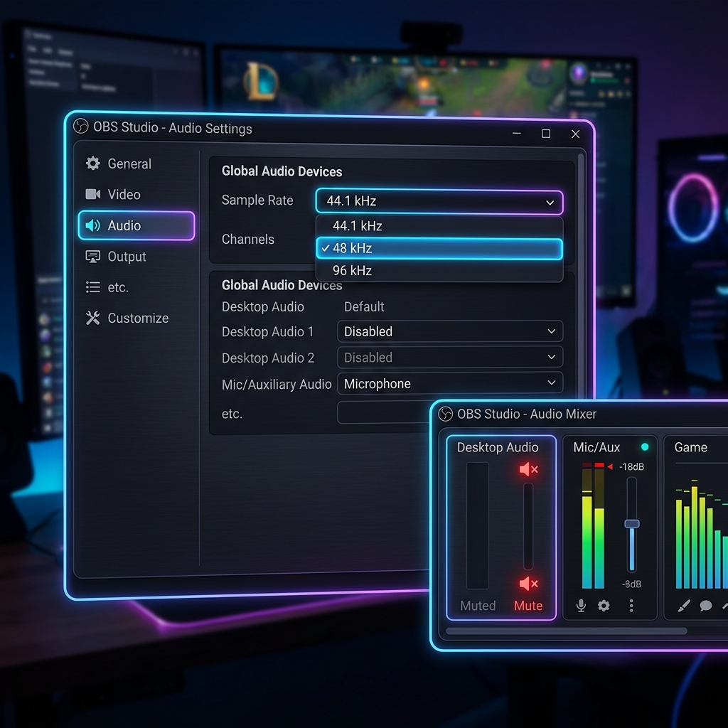Click the Mic/Aux level meter
728x728 pixels.
(x=593, y=525)
